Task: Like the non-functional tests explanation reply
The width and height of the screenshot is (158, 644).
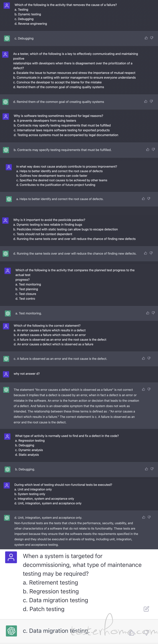Action: (144, 517)
